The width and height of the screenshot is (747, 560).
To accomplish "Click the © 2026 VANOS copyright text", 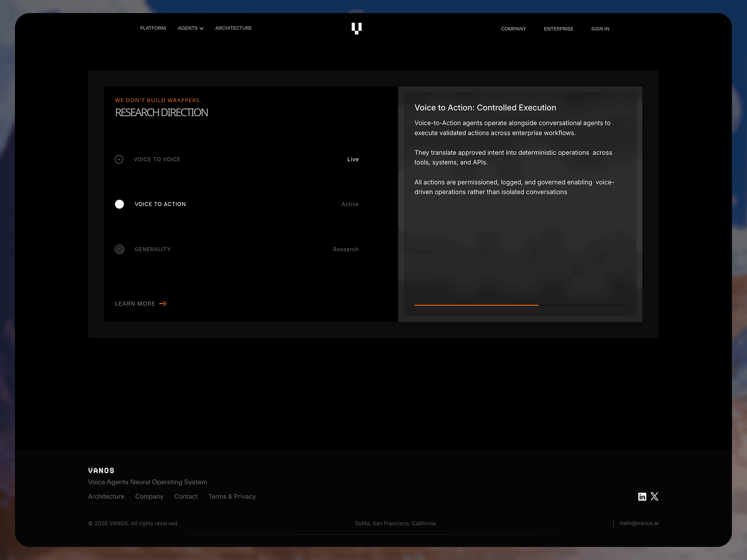I will (133, 523).
